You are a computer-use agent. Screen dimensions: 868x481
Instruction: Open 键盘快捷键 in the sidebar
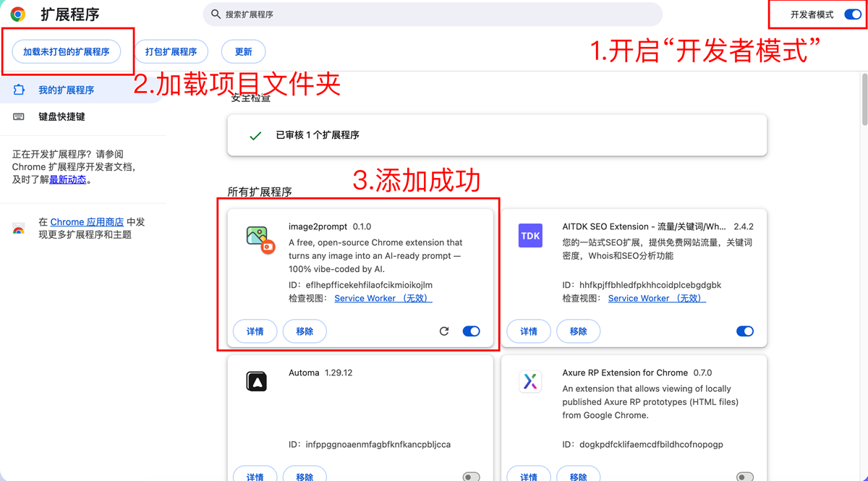[x=61, y=116]
